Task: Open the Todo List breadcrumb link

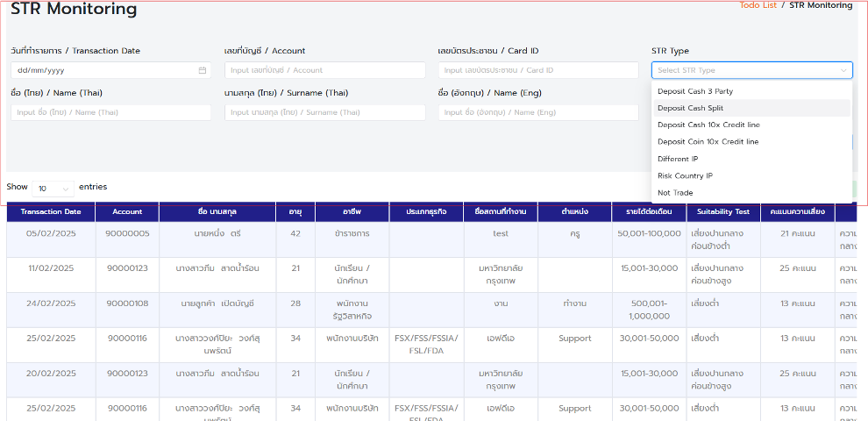Action: [758, 5]
